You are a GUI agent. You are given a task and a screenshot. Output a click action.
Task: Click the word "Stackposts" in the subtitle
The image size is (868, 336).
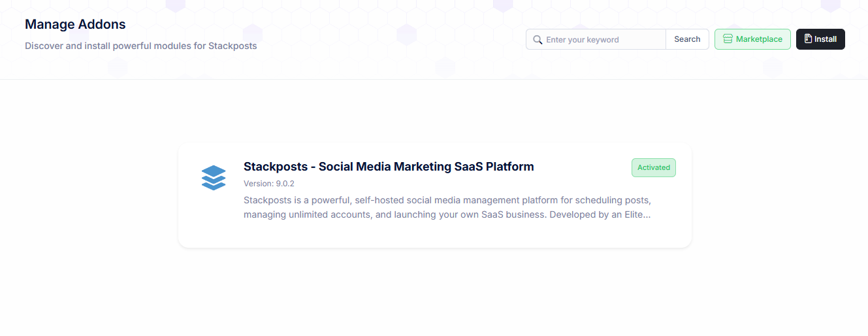click(x=233, y=46)
